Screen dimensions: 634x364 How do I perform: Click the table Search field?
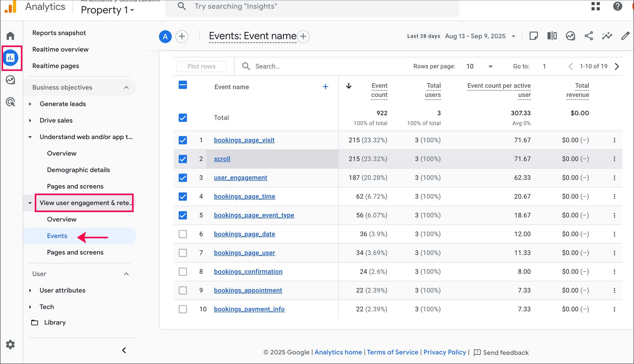[x=267, y=66]
